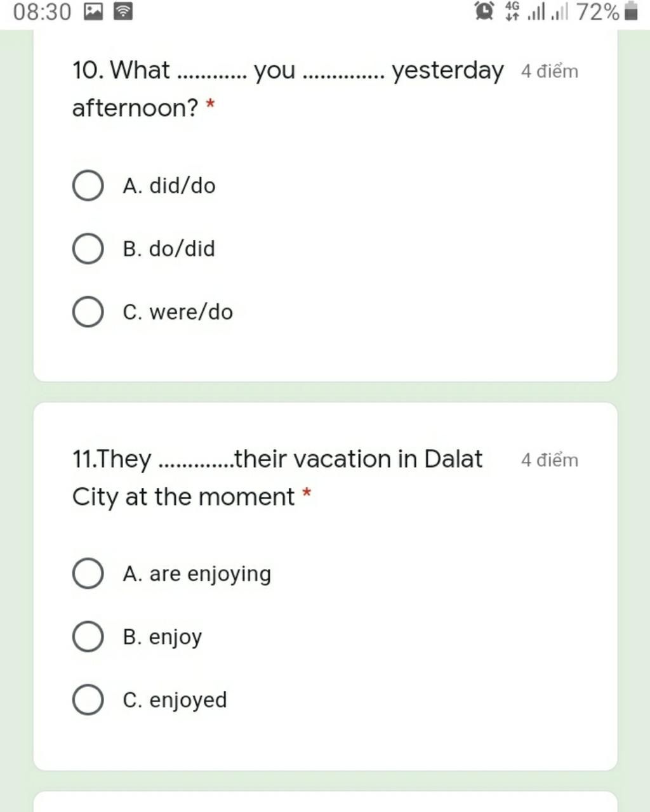Tap the question 11 text about Dalat
Image resolution: width=650 pixels, height=812 pixels.
pos(277,478)
